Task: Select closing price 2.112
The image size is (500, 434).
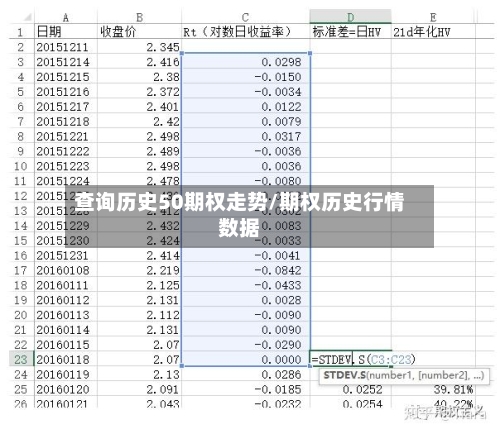Action: (139, 315)
